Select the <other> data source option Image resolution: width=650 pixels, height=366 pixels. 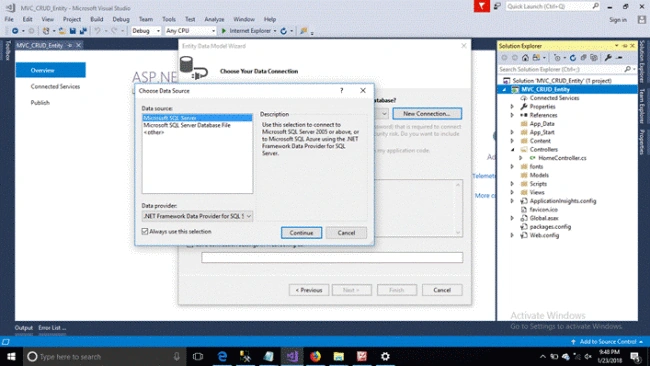154,132
